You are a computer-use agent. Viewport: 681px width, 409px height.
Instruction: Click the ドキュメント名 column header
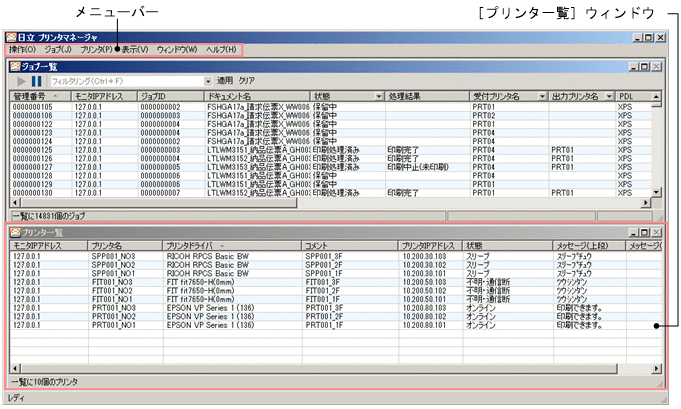pyautogui.click(x=257, y=96)
